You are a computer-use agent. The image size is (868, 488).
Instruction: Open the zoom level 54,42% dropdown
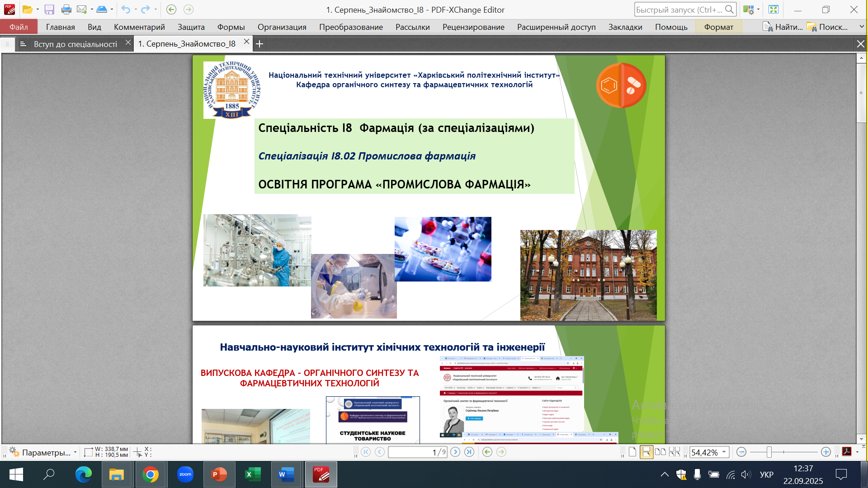coord(724,452)
